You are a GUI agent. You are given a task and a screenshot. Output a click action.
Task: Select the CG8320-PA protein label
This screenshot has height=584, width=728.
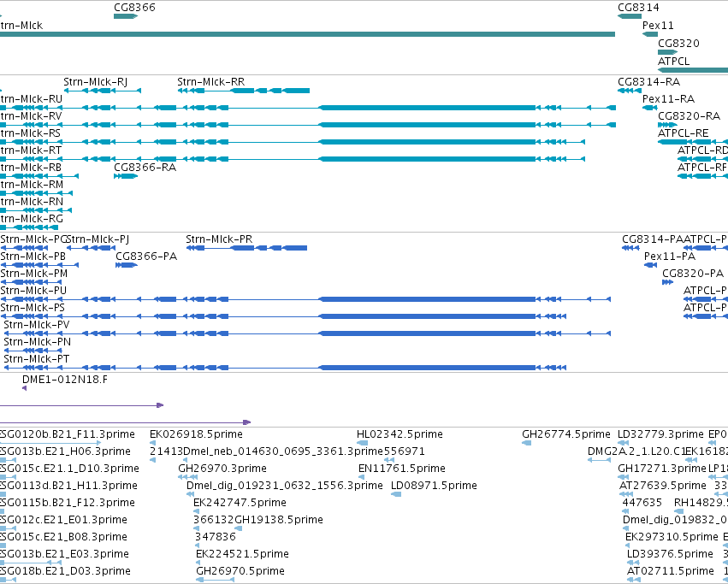point(693,274)
